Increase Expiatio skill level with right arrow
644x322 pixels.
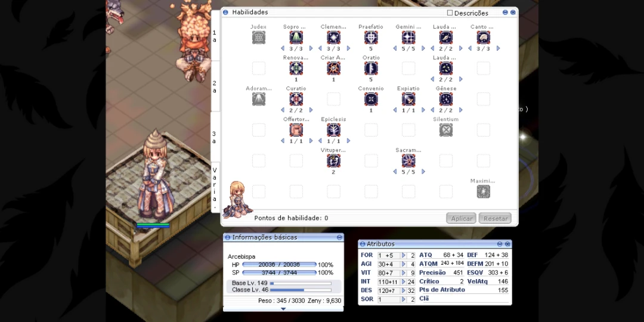pos(423,110)
